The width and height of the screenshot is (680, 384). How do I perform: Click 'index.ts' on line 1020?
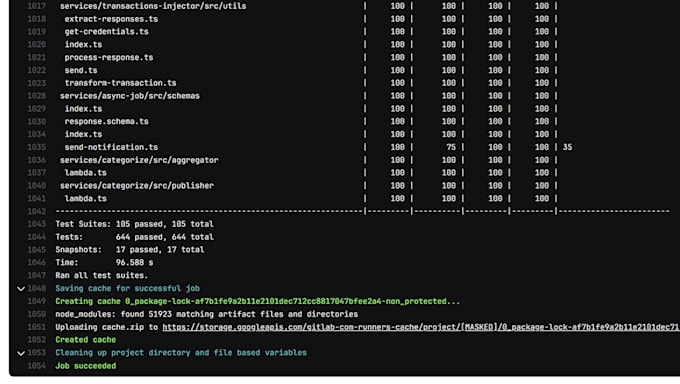[83, 45]
